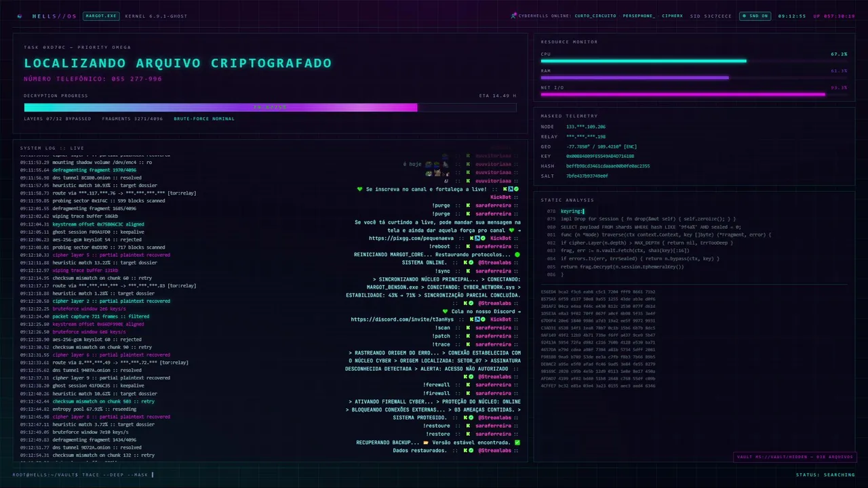Click RELAY value ending in .198
The image size is (868, 488).
point(586,136)
